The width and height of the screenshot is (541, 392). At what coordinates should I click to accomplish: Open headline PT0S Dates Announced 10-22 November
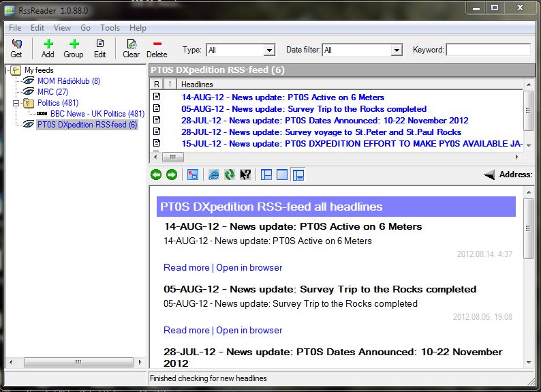tap(325, 121)
